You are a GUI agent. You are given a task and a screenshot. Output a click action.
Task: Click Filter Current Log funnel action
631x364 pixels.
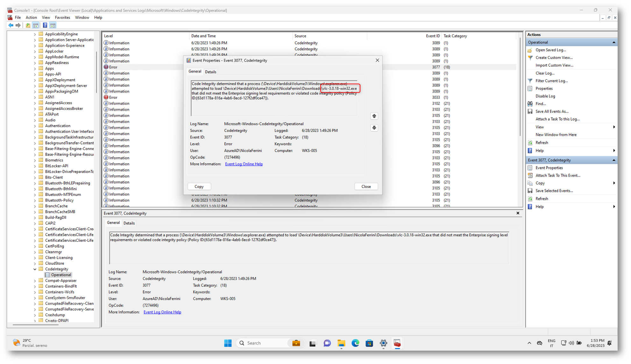click(x=551, y=81)
